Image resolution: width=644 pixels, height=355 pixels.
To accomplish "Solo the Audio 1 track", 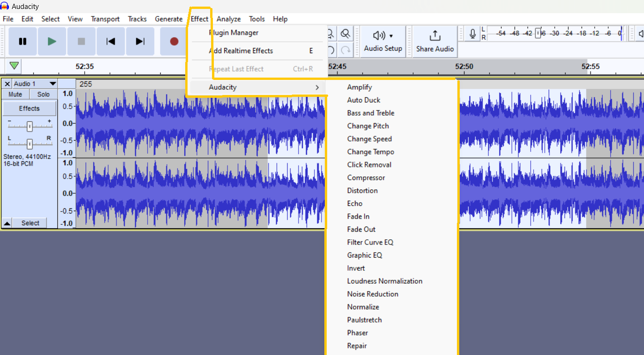I will pyautogui.click(x=43, y=94).
